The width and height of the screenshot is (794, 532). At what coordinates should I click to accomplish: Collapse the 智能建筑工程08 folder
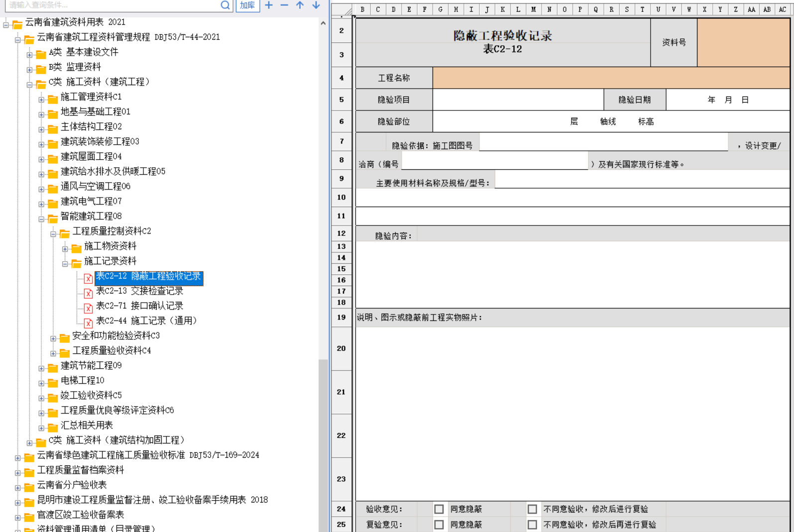coord(42,219)
